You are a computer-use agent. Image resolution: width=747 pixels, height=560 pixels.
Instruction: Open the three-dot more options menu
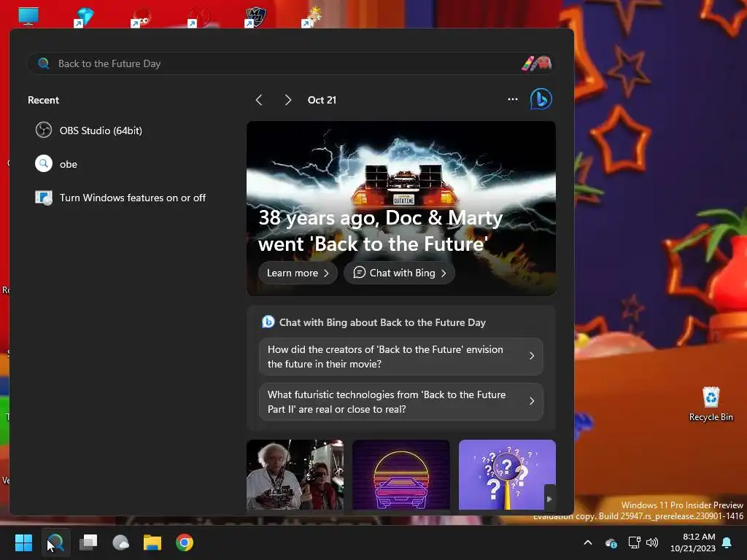click(513, 99)
